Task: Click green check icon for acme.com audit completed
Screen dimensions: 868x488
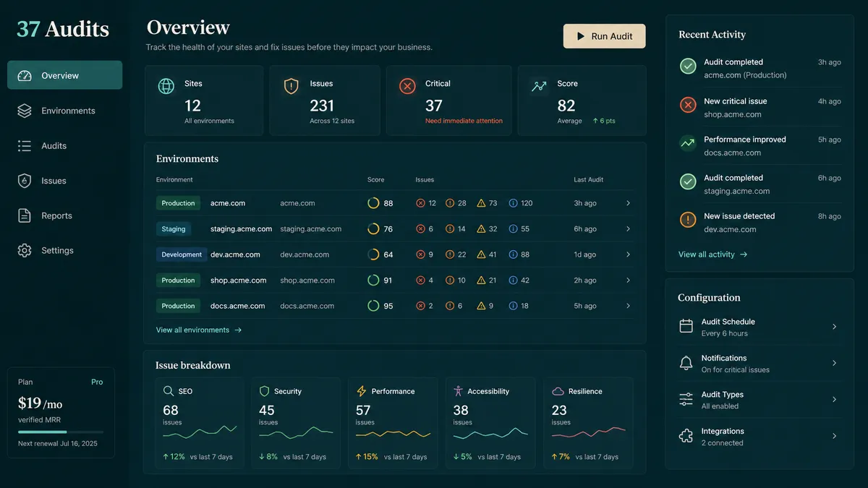Action: (x=688, y=67)
